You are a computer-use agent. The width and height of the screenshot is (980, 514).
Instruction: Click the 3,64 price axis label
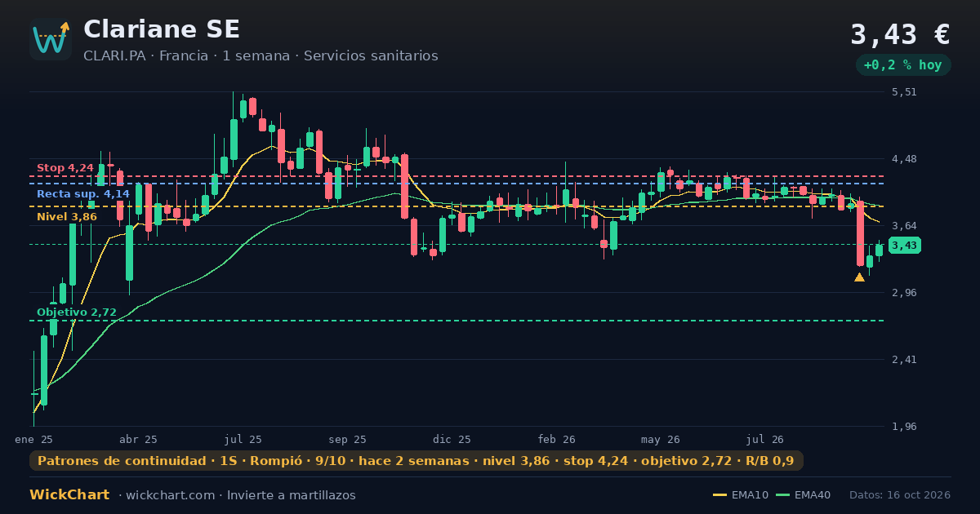[x=905, y=226]
